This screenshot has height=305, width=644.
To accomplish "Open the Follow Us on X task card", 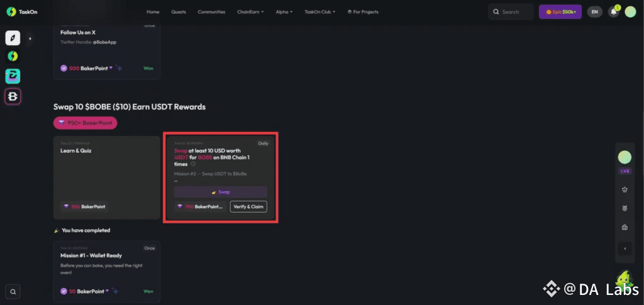I will [107, 52].
